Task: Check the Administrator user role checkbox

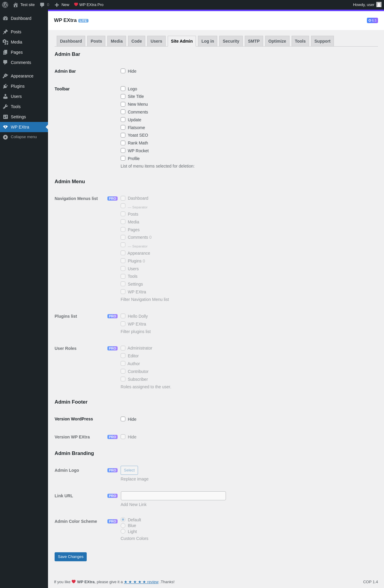Action: coord(123,348)
